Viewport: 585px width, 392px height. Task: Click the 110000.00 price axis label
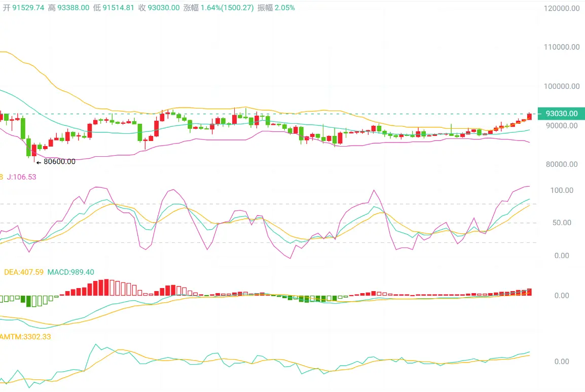click(562, 47)
